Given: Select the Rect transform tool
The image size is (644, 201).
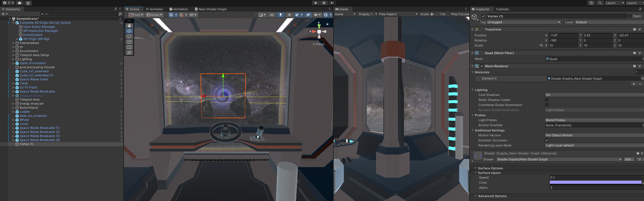Looking at the screenshot, I should click(129, 47).
